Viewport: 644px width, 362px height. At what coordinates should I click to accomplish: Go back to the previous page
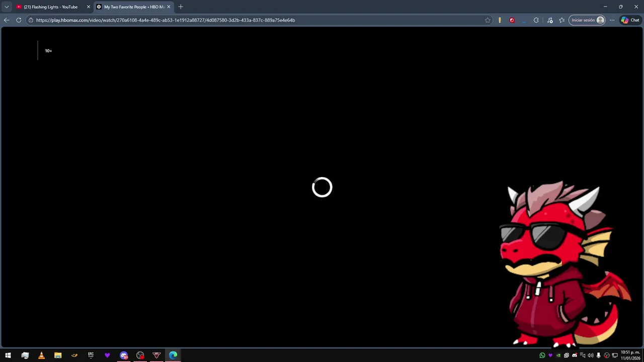[7, 20]
